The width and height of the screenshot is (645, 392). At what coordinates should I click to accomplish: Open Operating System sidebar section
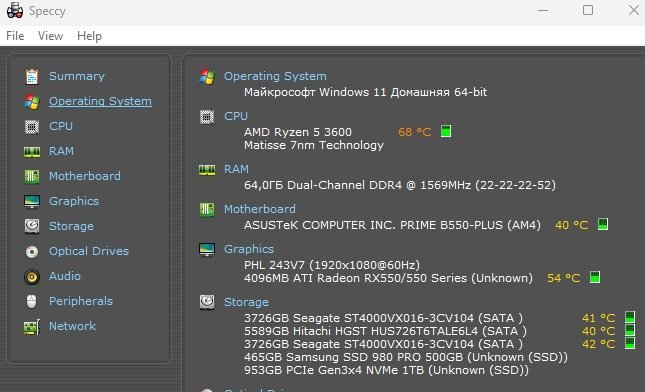pyautogui.click(x=100, y=101)
